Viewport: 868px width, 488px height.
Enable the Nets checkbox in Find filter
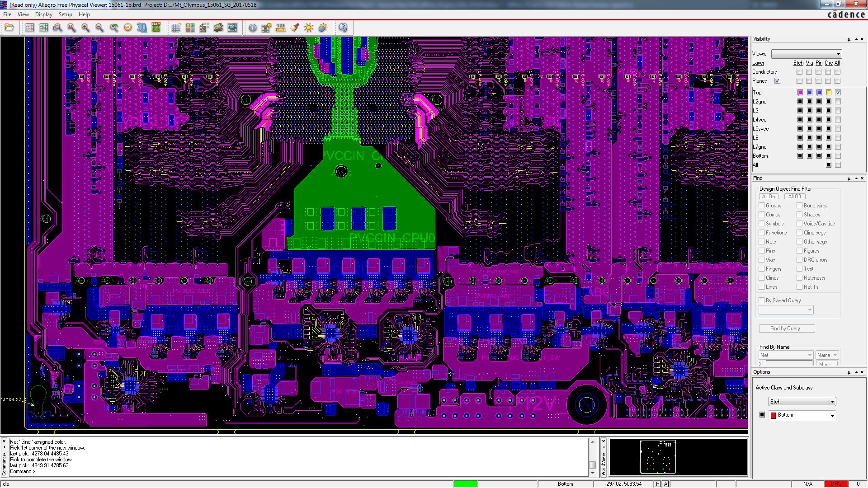point(762,242)
